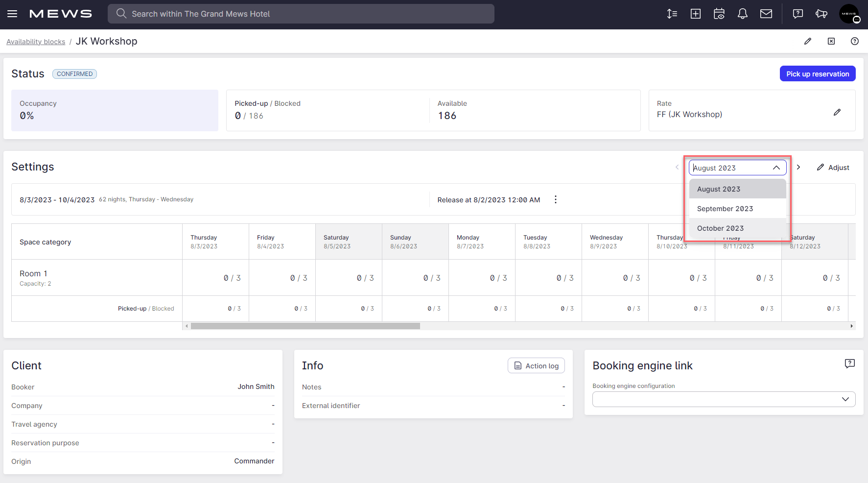Click the Pick up reservation button
The width and height of the screenshot is (868, 483).
click(817, 73)
